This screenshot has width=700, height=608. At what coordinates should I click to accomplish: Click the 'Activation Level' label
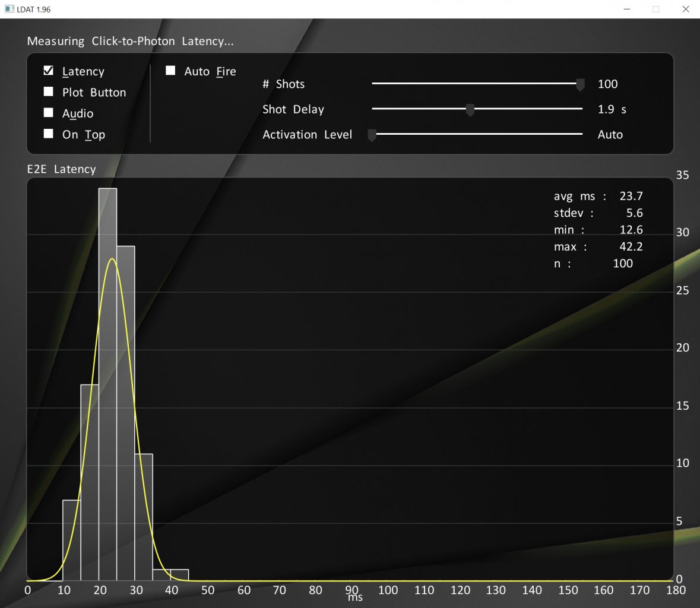click(307, 134)
